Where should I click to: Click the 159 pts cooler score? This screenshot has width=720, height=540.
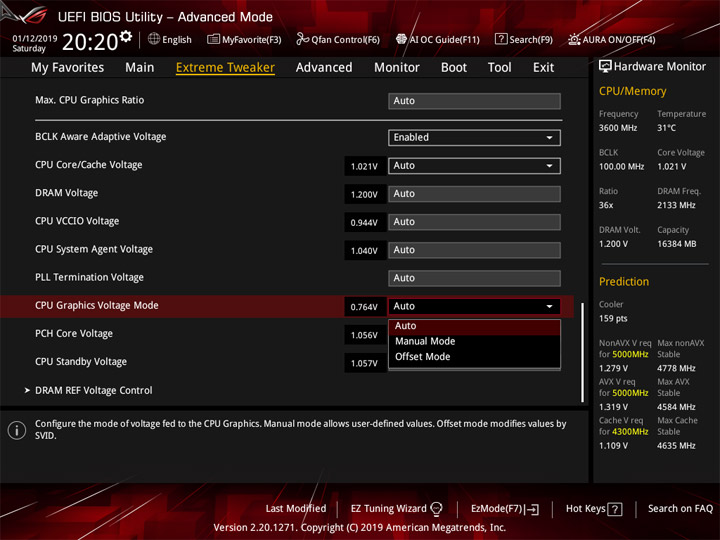pyautogui.click(x=613, y=319)
